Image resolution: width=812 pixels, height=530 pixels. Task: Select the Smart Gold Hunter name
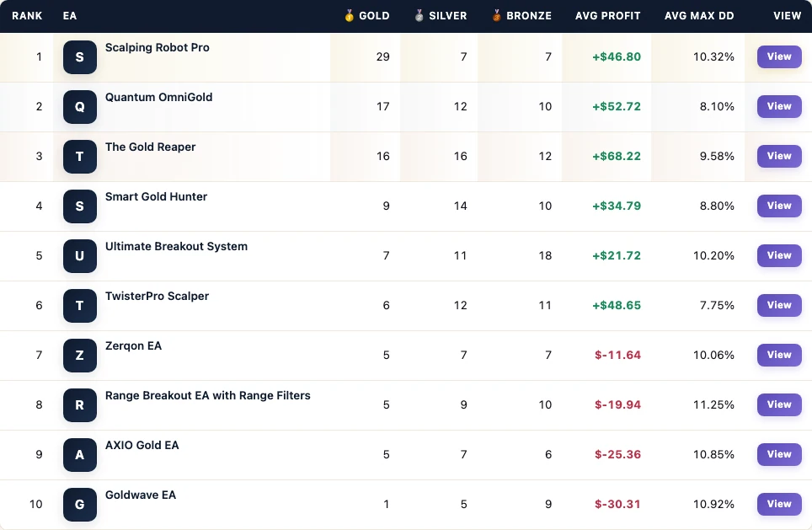pos(156,197)
